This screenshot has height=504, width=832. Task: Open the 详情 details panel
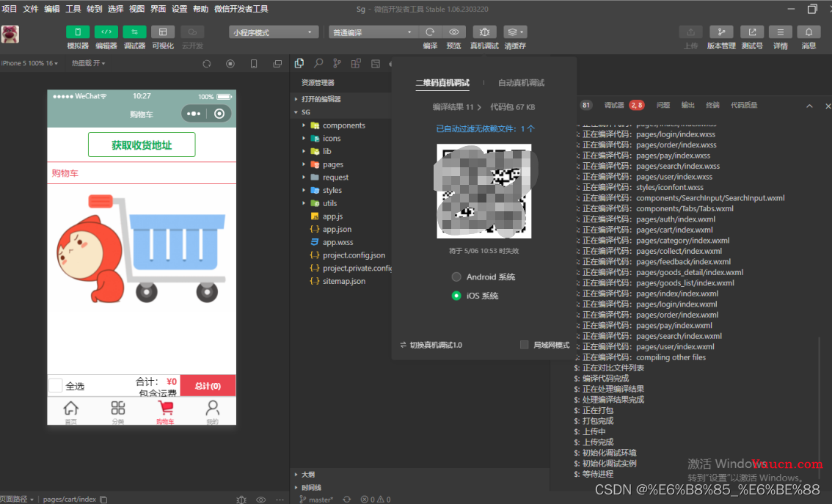(780, 32)
